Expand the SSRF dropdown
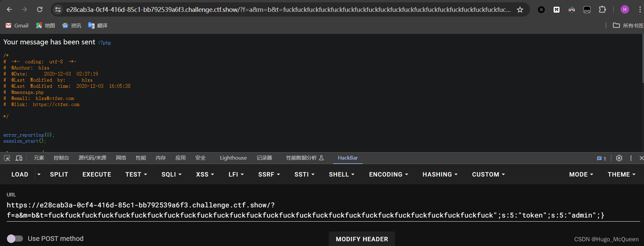This screenshot has height=246, width=644. click(x=269, y=175)
